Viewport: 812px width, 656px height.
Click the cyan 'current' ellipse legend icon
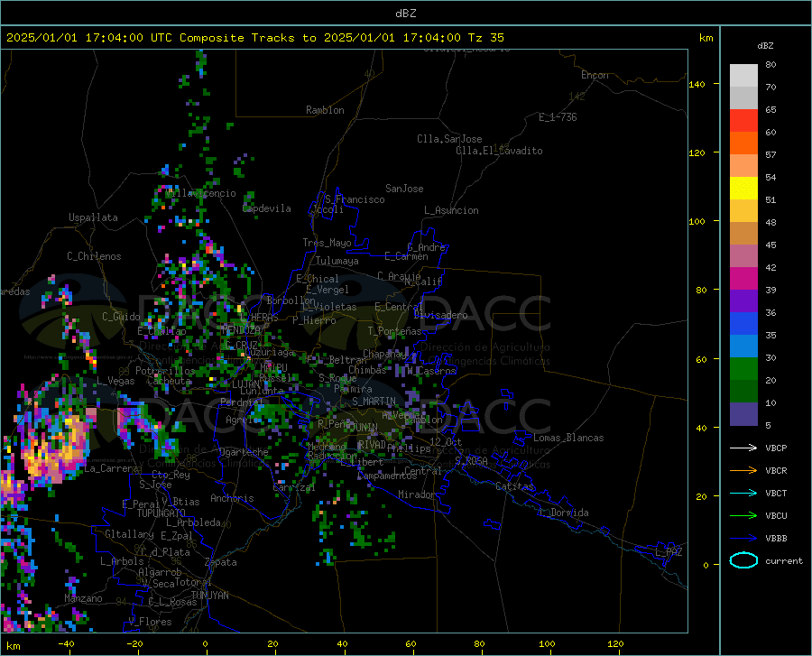tap(743, 560)
